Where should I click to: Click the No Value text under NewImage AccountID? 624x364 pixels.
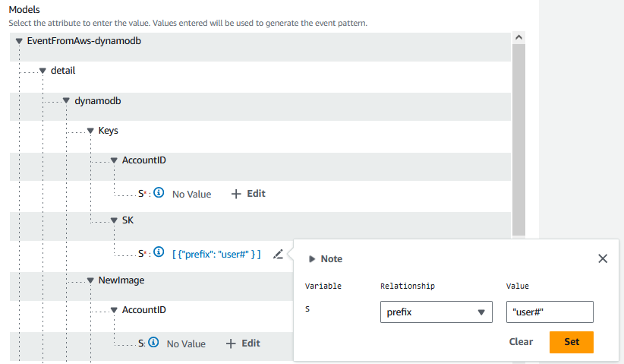point(186,344)
